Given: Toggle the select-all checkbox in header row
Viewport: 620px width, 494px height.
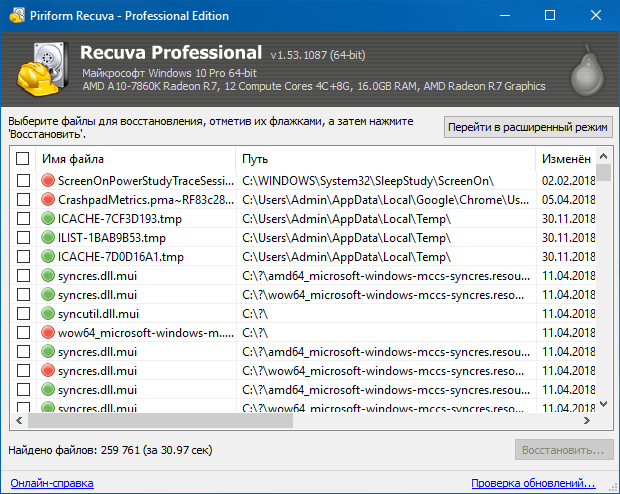Looking at the screenshot, I should [x=23, y=159].
